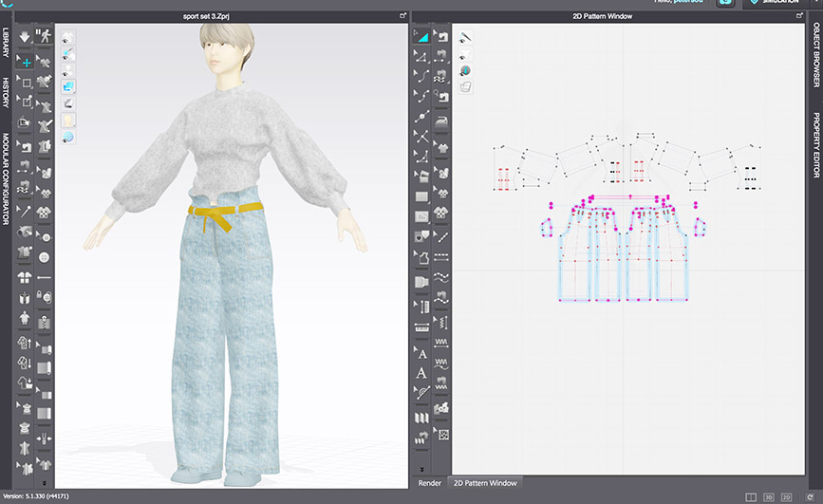The width and height of the screenshot is (823, 504).
Task: Select the Rectangle pattern tool in 2D toolbar
Action: click(421, 196)
